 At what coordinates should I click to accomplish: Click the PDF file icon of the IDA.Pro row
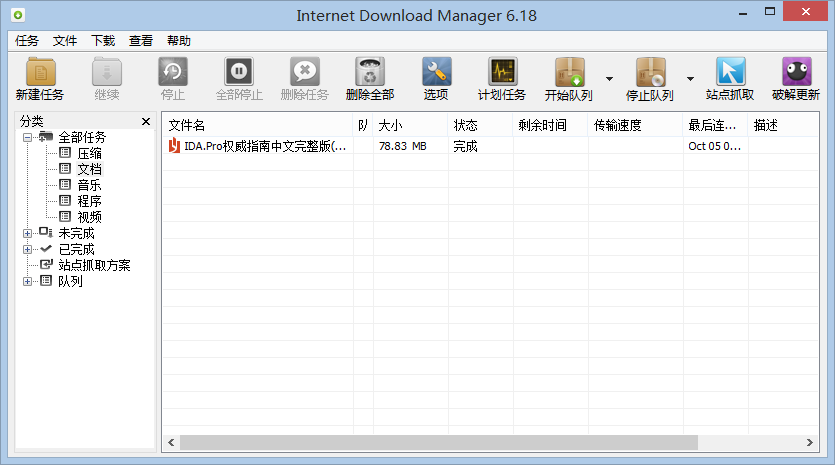(174, 145)
